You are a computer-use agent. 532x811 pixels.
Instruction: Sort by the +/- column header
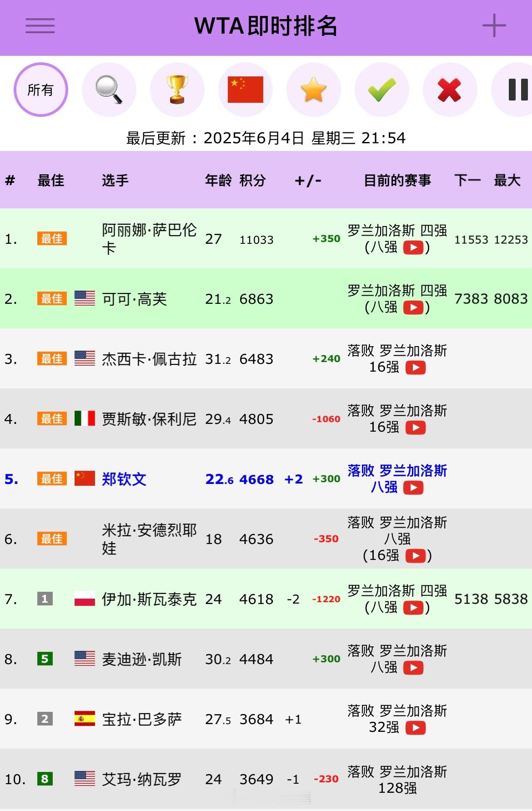point(308,181)
